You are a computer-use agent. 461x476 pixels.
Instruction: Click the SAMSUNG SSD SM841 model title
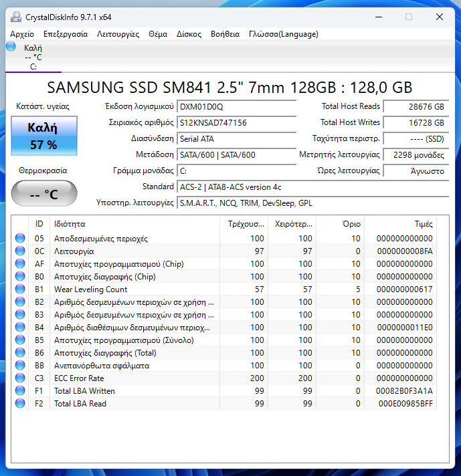point(229,88)
